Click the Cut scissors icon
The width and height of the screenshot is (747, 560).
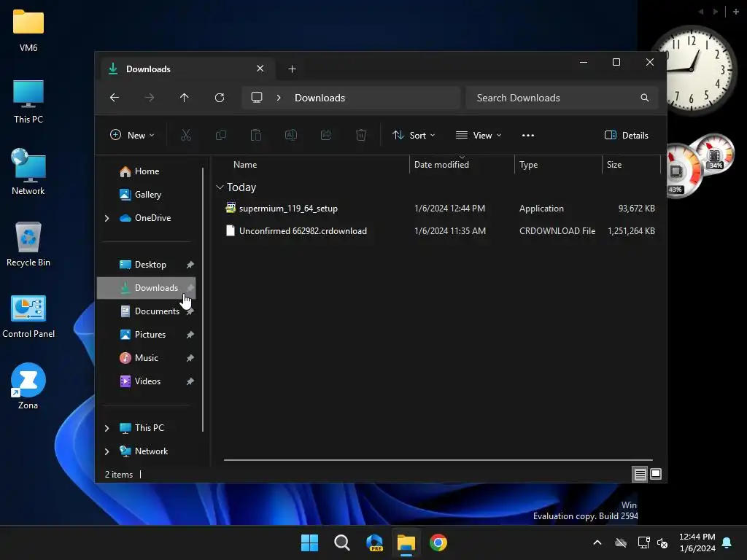tap(186, 135)
